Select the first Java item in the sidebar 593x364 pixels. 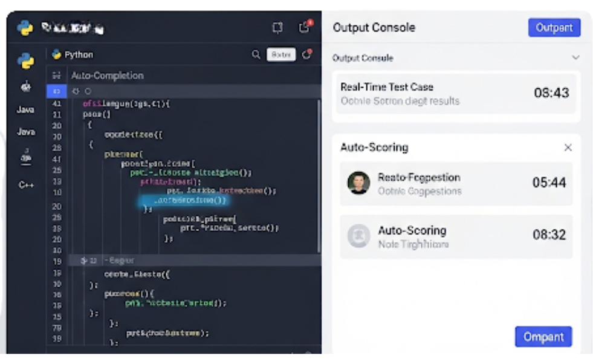pos(25,110)
